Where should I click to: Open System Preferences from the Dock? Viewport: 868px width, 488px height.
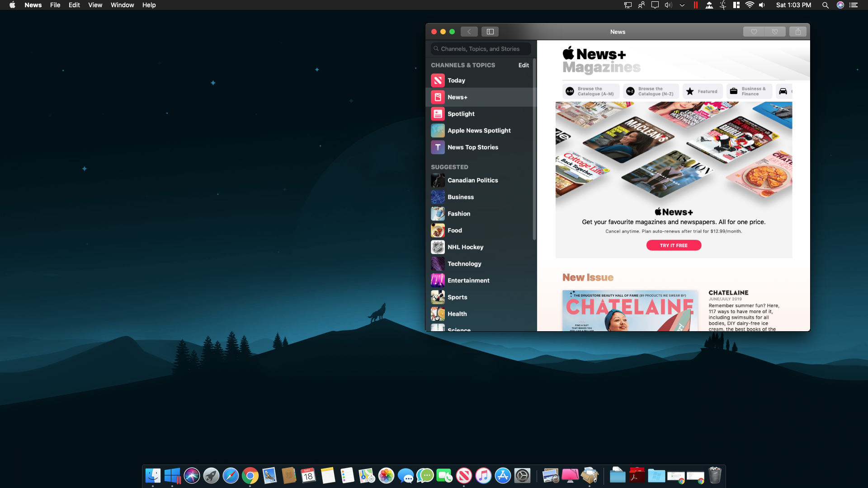click(x=522, y=475)
